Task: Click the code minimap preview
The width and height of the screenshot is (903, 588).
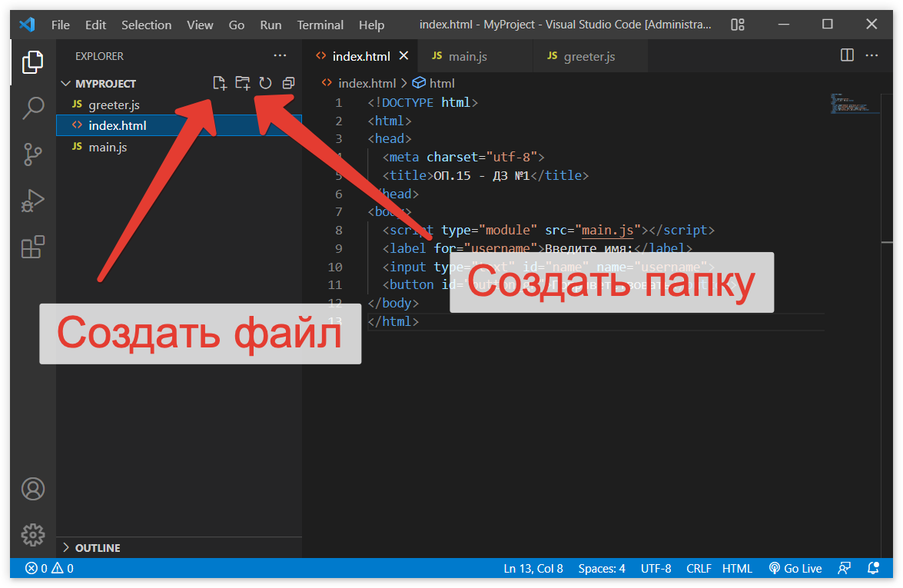Action: click(855, 105)
